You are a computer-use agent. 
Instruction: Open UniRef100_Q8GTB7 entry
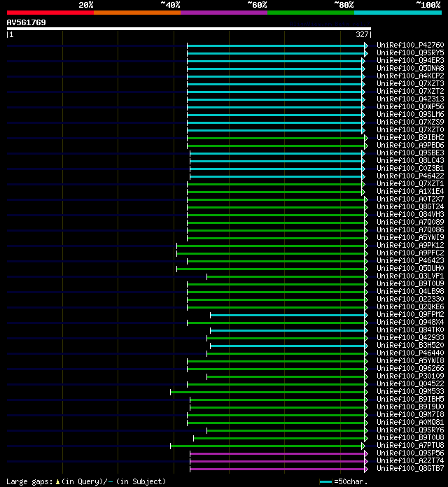tap(410, 468)
